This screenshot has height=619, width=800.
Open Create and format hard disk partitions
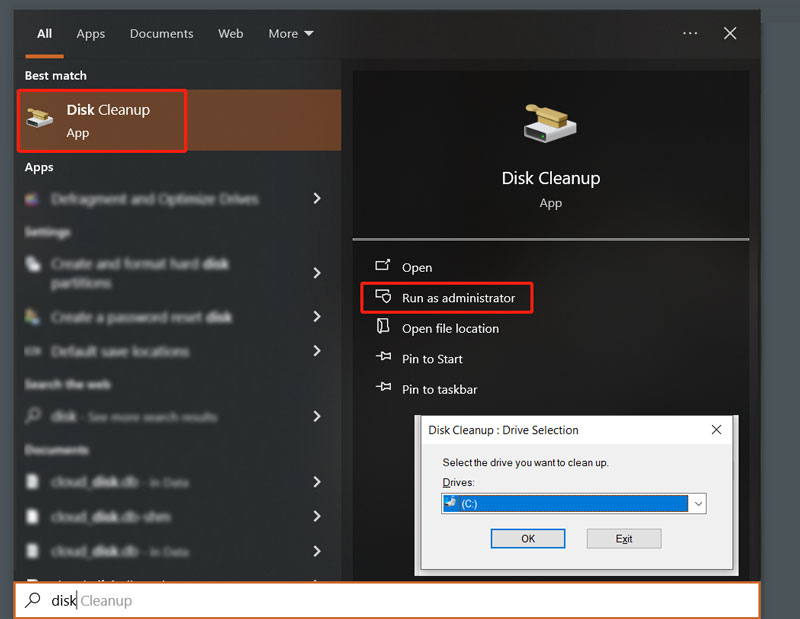[140, 273]
